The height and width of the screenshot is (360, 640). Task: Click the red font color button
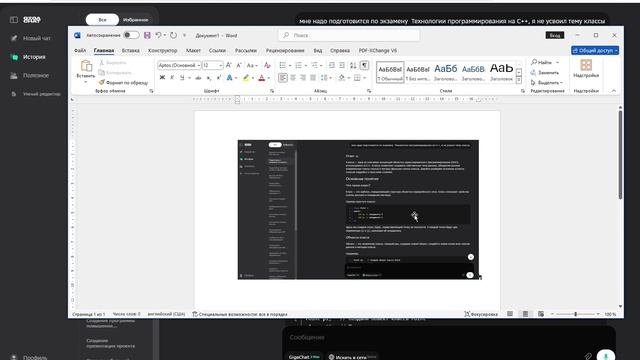262,78
